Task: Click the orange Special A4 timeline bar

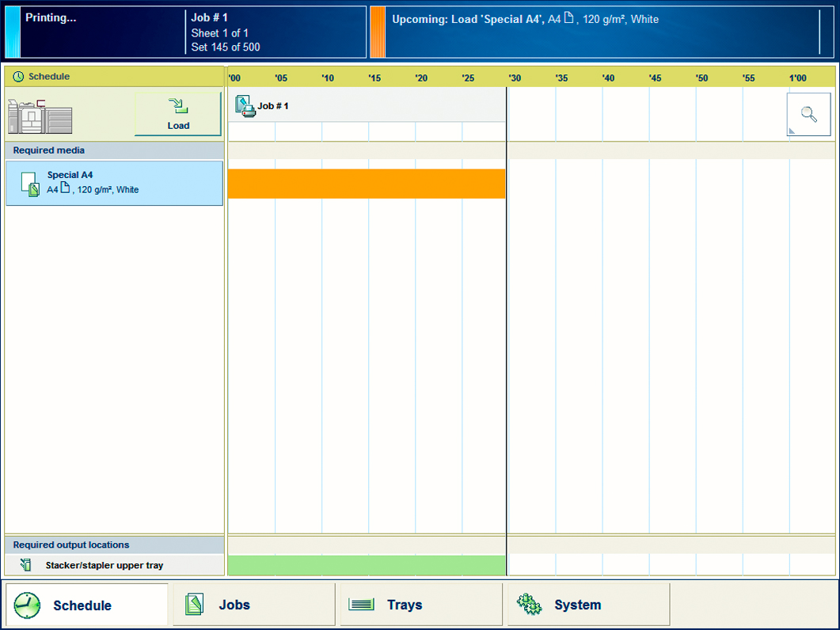Action: (x=366, y=184)
